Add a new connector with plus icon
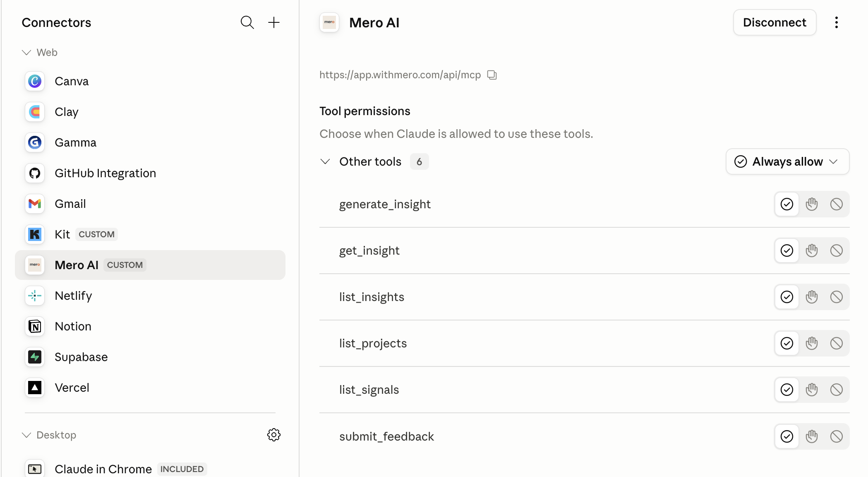Viewport: 868px width, 477px height. (274, 22)
